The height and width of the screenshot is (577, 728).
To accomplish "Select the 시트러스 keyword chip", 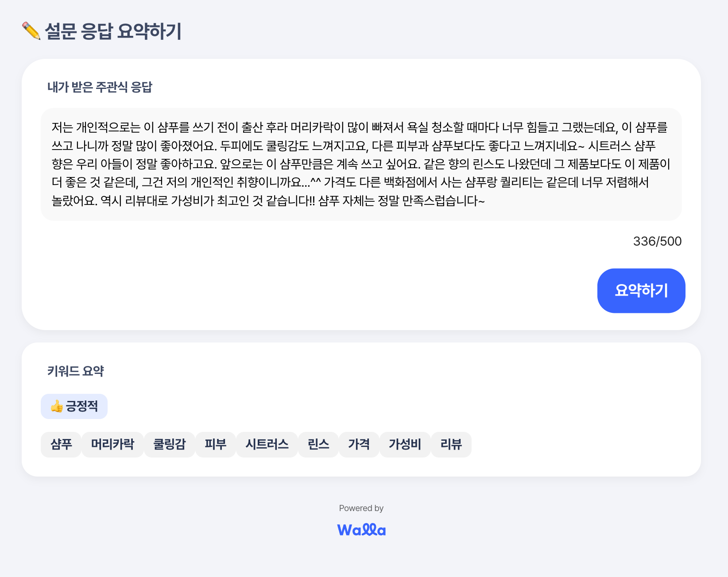I will 267,444.
